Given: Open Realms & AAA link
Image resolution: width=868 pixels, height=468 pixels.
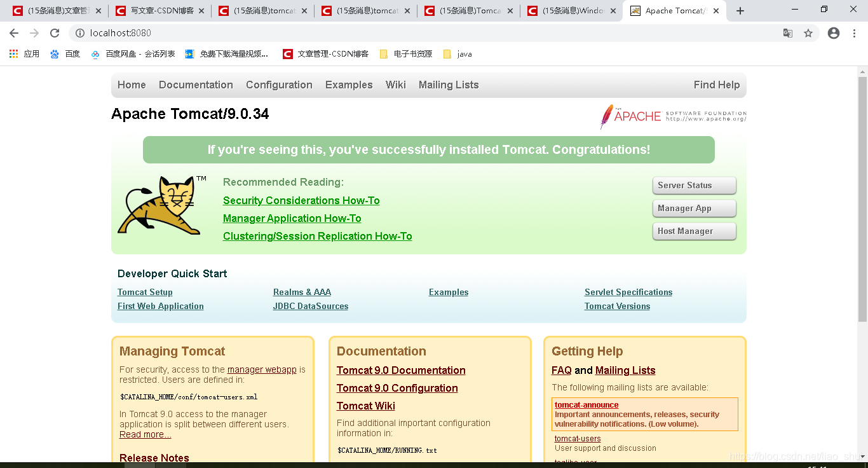Looking at the screenshot, I should tap(302, 292).
